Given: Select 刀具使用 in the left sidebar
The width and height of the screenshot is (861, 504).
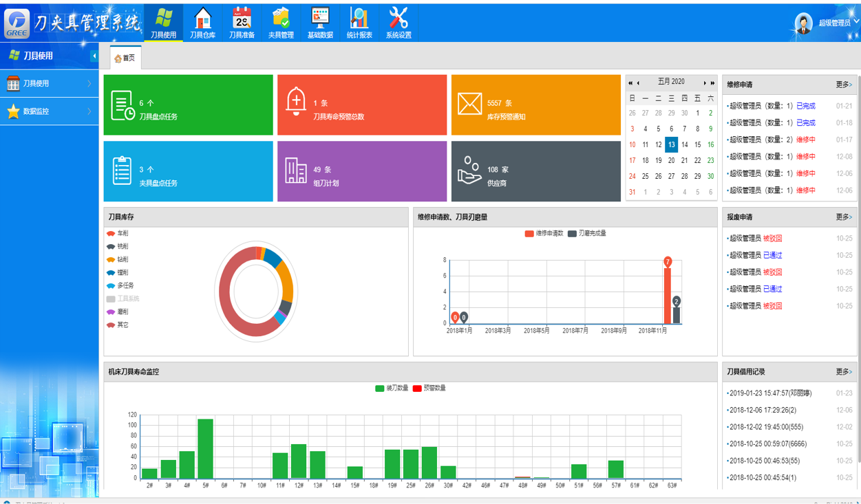Looking at the screenshot, I should coord(50,83).
